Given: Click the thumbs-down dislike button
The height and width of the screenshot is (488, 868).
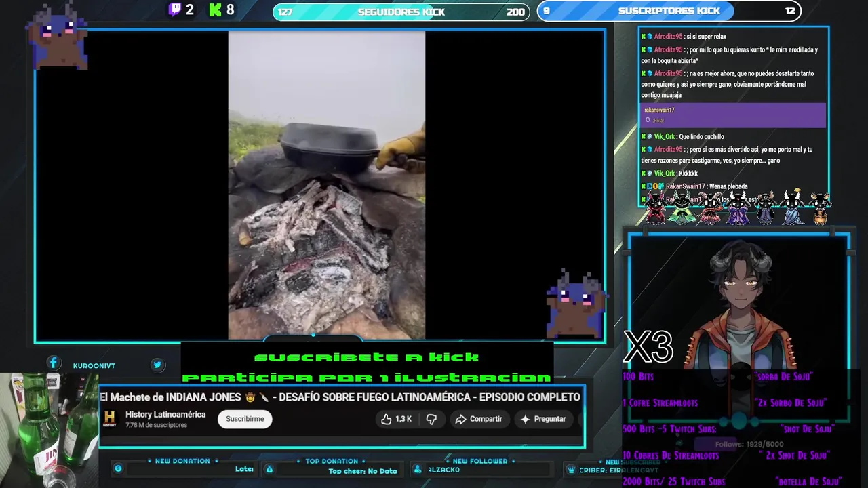Looking at the screenshot, I should click(x=431, y=419).
